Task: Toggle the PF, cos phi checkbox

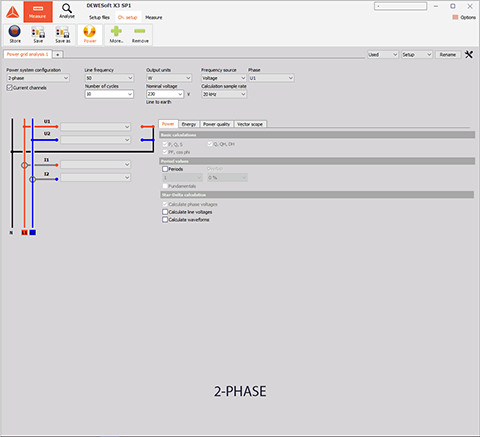Action: click(165, 152)
